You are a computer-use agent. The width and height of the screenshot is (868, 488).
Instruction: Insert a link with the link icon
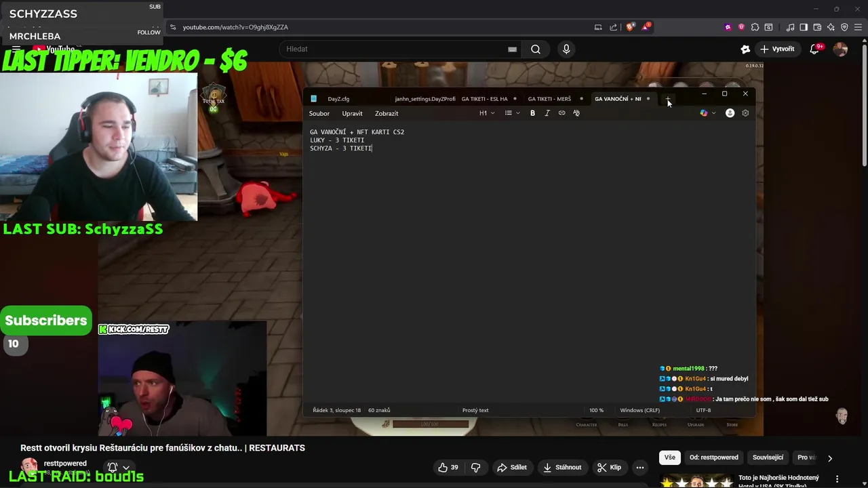pyautogui.click(x=561, y=113)
